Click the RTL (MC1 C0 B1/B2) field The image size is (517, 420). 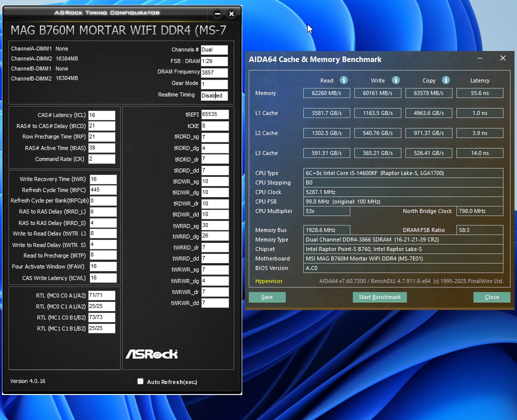click(102, 317)
